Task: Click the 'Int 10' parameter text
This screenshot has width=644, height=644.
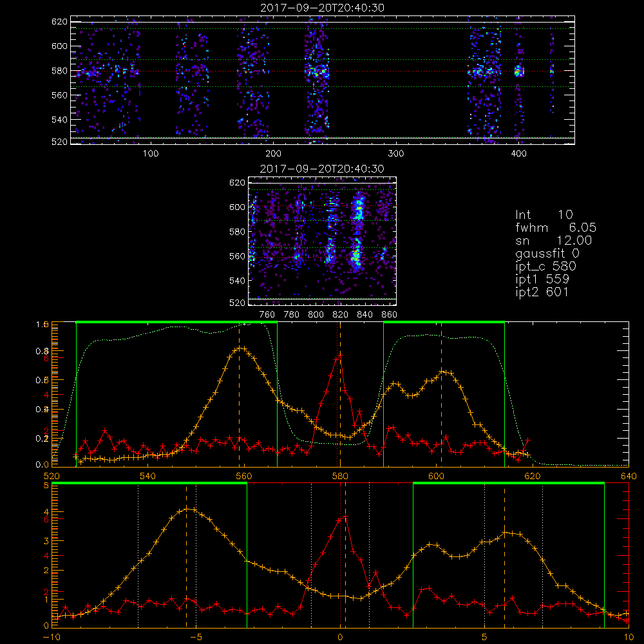Action: click(544, 215)
